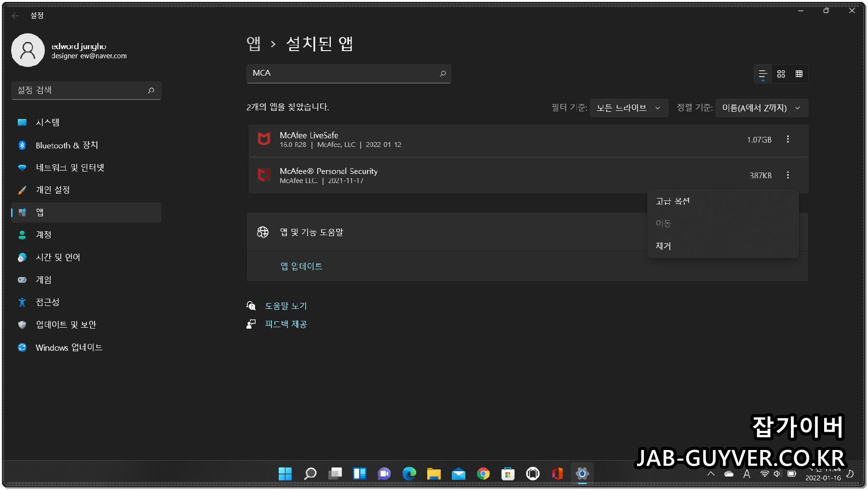
Task: Open 게임 settings
Action: (86, 280)
